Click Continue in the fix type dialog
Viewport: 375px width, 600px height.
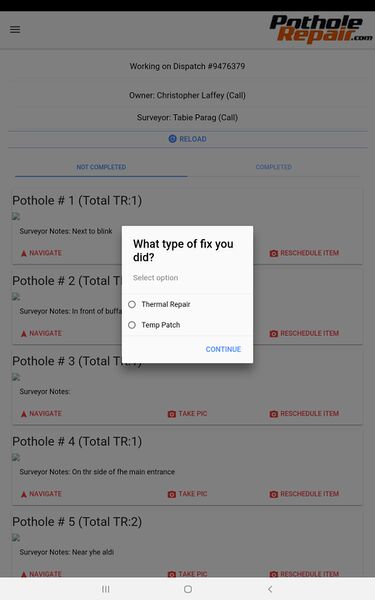[223, 349]
